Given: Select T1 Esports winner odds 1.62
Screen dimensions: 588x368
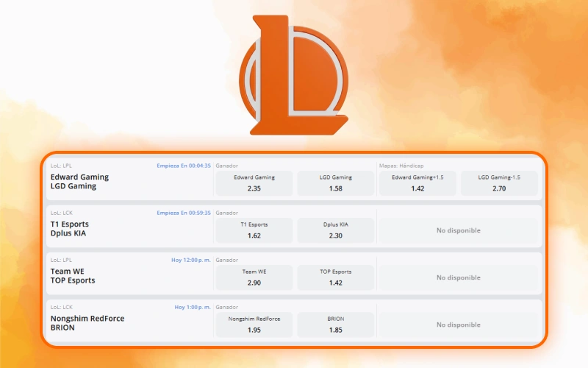Looking at the screenshot, I should tap(254, 230).
